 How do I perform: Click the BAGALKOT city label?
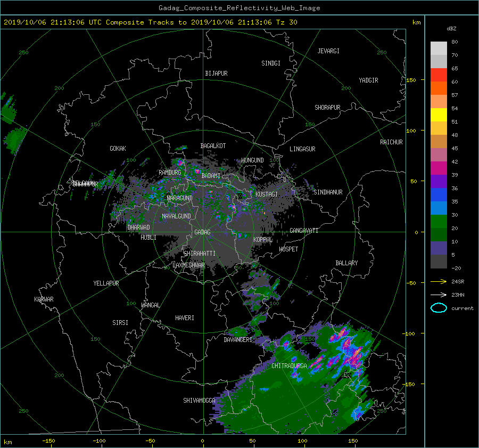[x=213, y=146]
